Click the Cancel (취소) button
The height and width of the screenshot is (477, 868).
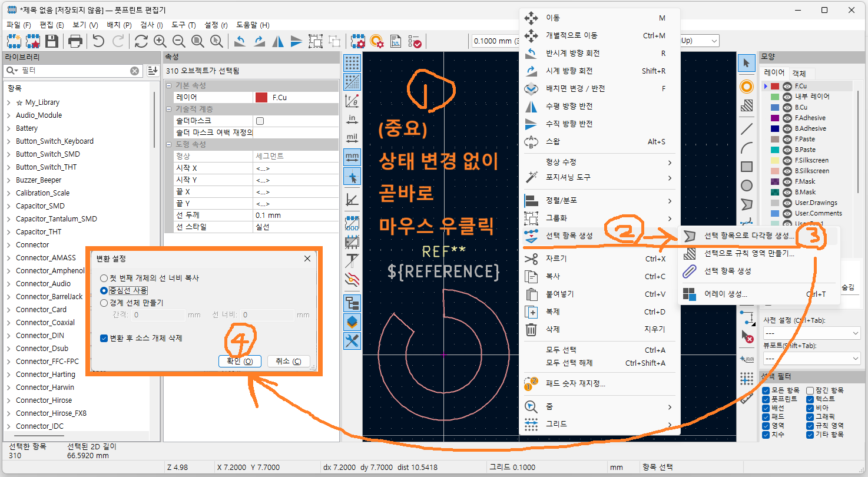pyautogui.click(x=289, y=361)
